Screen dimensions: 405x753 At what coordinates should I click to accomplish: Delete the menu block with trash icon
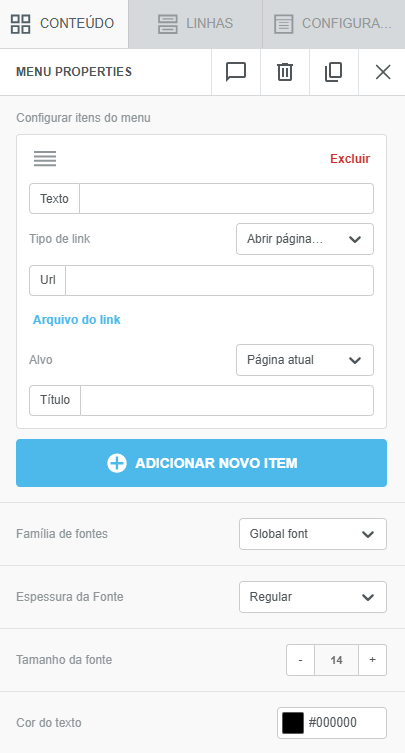[x=284, y=72]
